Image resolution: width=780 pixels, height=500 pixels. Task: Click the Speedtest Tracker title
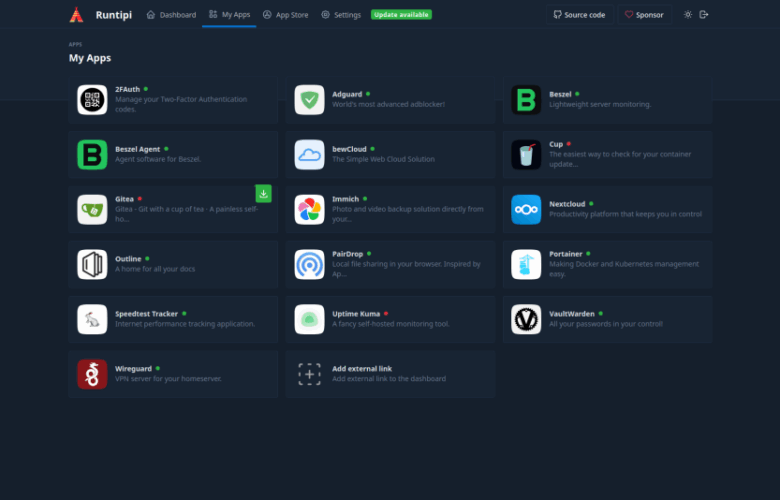pyautogui.click(x=146, y=313)
